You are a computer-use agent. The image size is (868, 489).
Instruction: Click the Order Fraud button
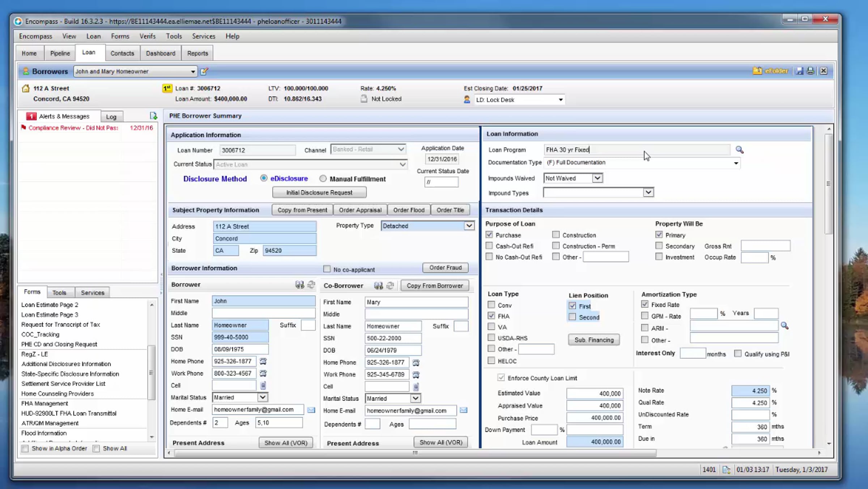coord(446,268)
